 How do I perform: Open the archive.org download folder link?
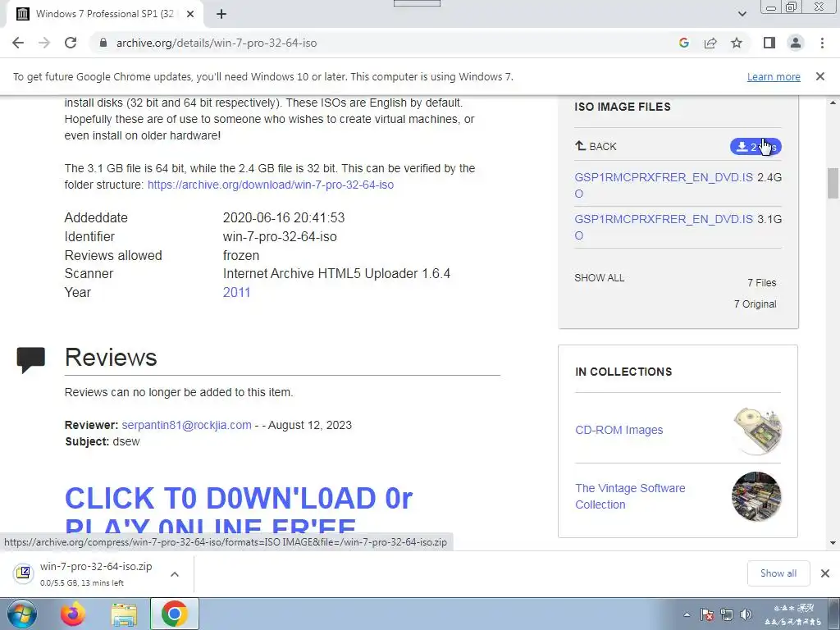coord(271,185)
